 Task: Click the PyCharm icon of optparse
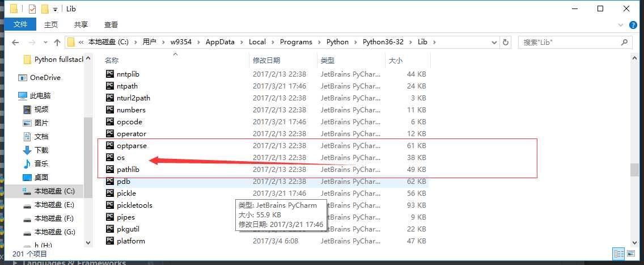tap(109, 145)
